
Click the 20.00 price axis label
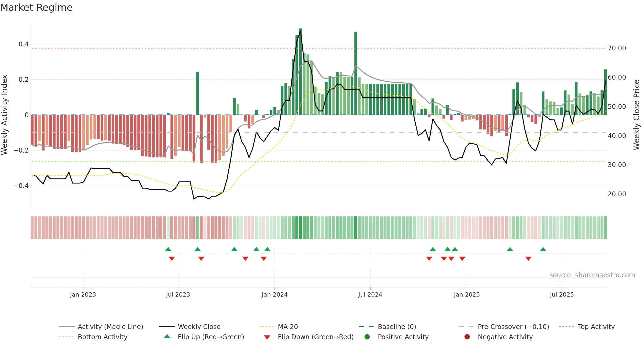point(617,194)
